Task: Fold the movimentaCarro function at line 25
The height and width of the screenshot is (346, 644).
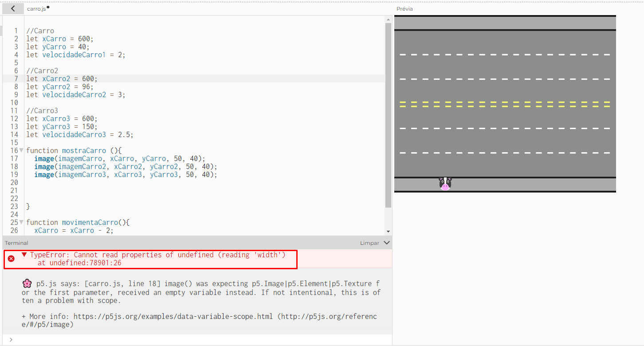Action: click(x=21, y=222)
